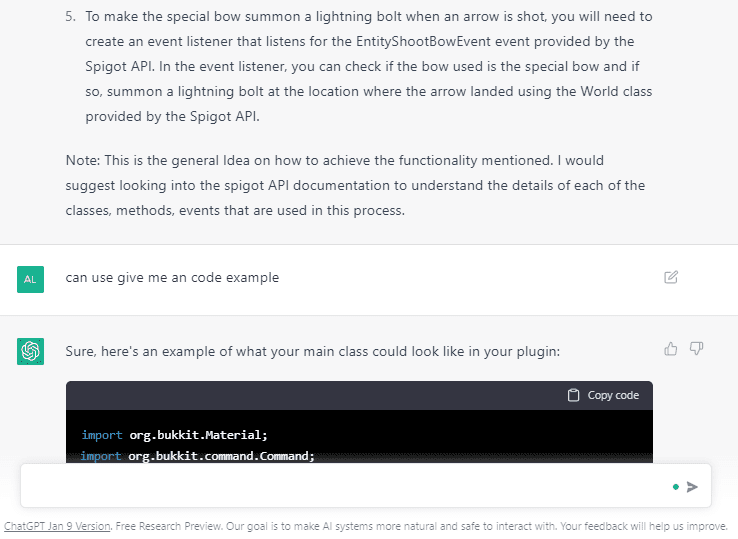This screenshot has height=539, width=738.
Task: Click the Copy code text label
Action: (613, 395)
